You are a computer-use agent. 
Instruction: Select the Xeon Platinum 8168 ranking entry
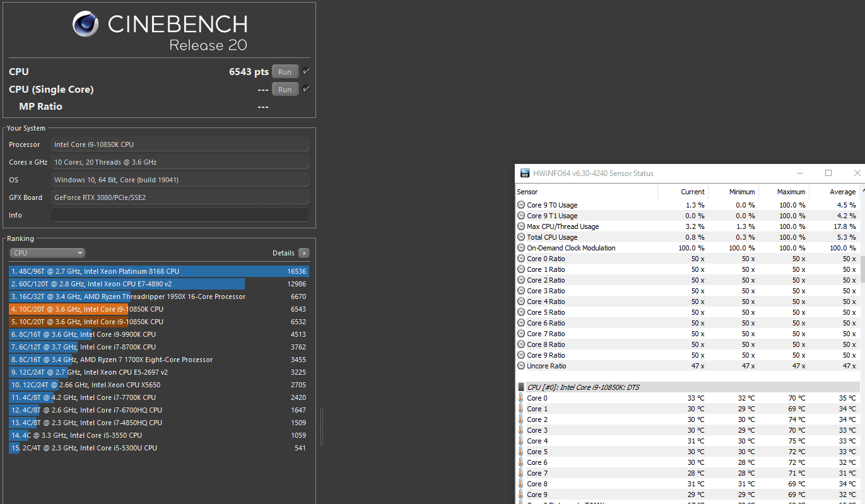pos(159,271)
